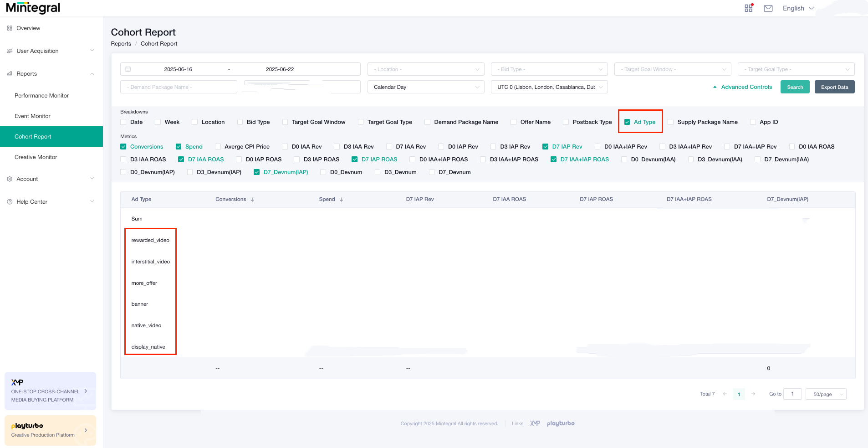Select Creative Monitor in the sidebar menu
The width and height of the screenshot is (868, 448).
(35, 157)
